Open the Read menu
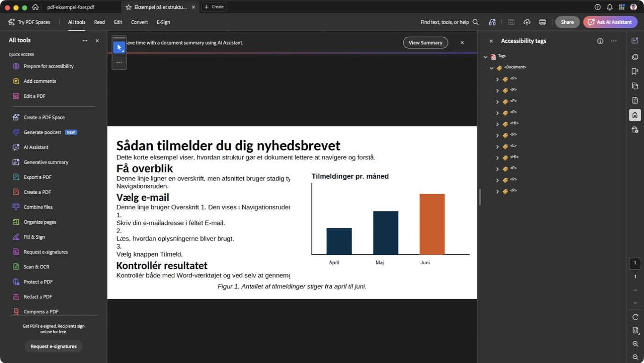The image size is (644, 363). click(99, 22)
